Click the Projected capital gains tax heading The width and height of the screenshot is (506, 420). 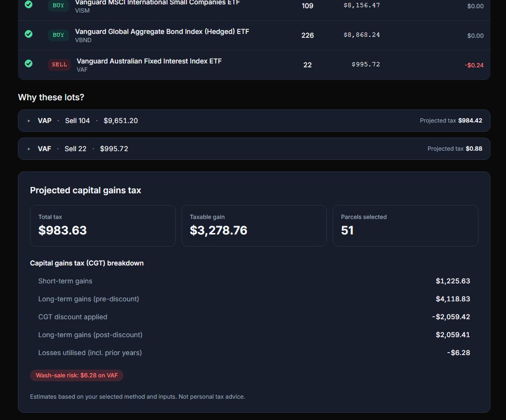click(86, 190)
